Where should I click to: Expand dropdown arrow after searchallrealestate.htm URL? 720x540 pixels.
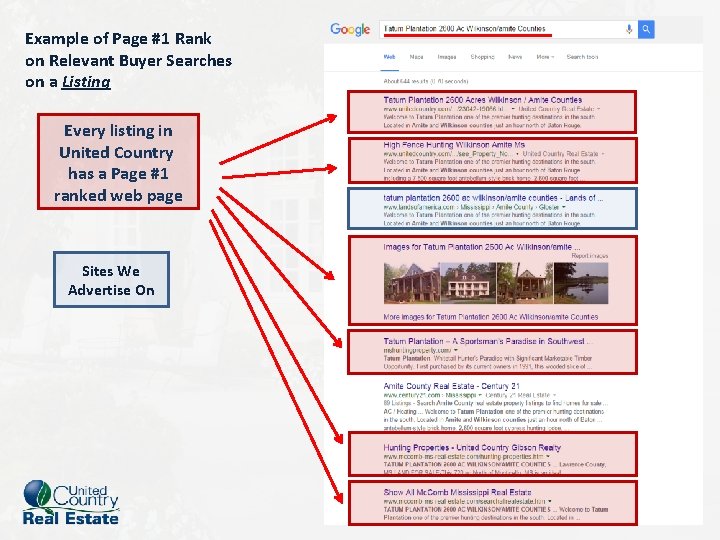coord(550,501)
